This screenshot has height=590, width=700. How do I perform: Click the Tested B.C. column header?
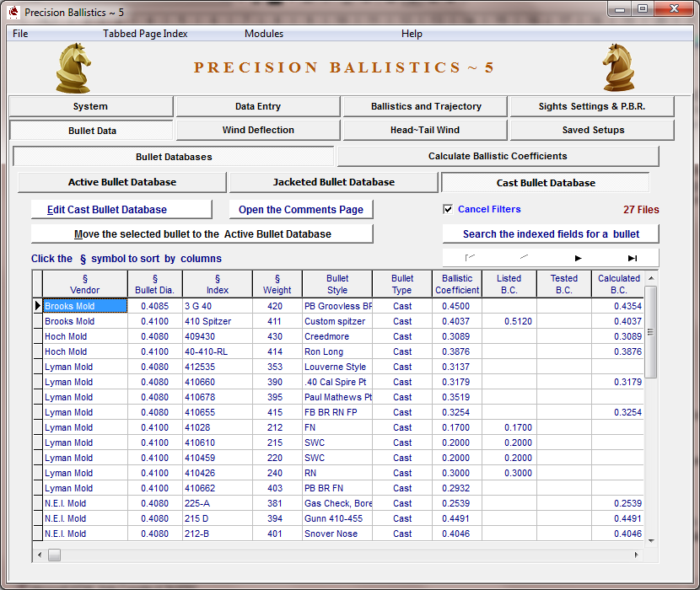point(564,284)
